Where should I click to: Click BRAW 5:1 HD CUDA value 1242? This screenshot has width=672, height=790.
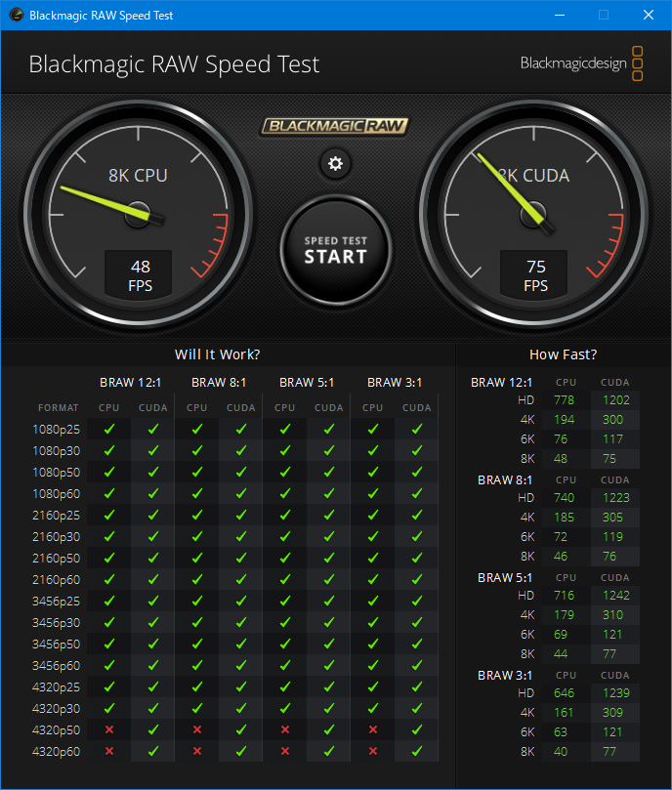click(x=616, y=595)
